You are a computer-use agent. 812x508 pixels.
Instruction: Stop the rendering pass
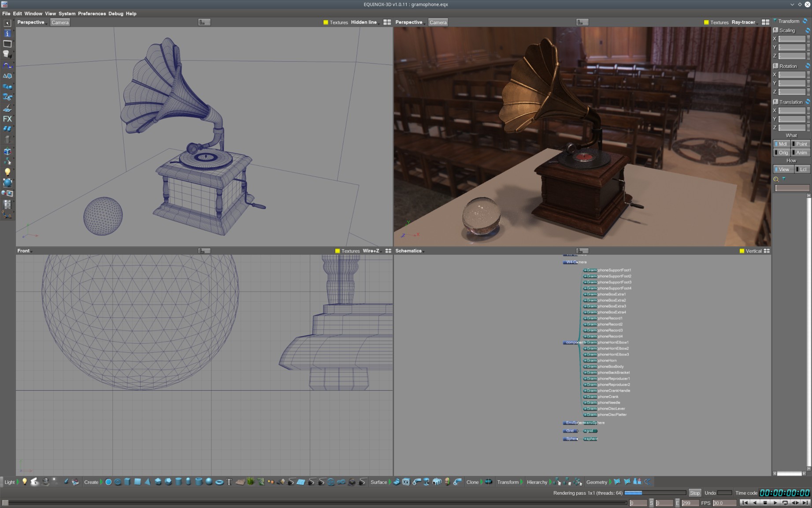694,493
